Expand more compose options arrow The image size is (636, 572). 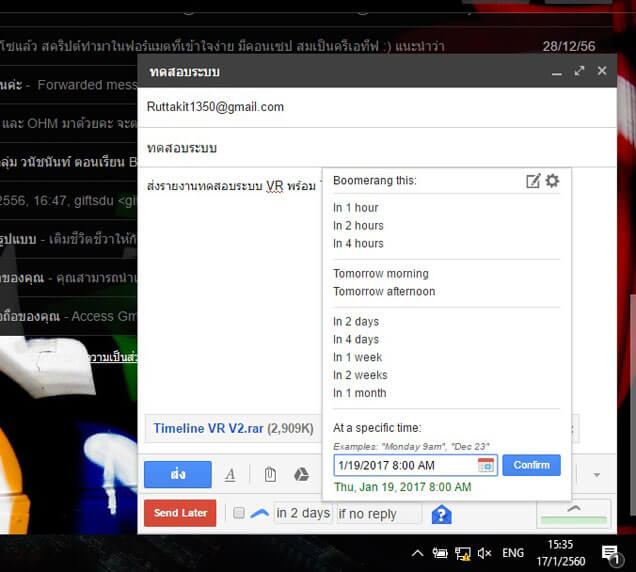pyautogui.click(x=597, y=474)
